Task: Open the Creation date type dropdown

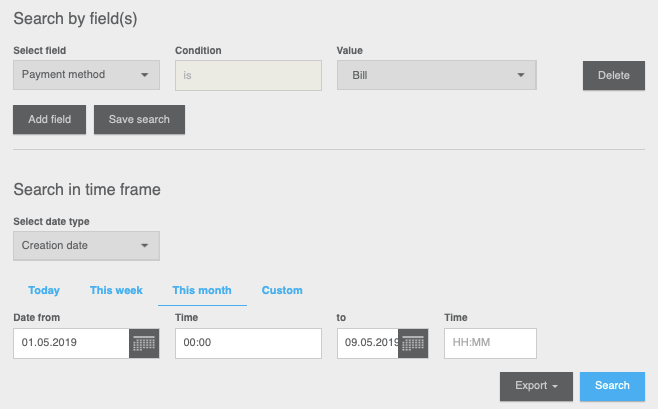Action: 86,246
